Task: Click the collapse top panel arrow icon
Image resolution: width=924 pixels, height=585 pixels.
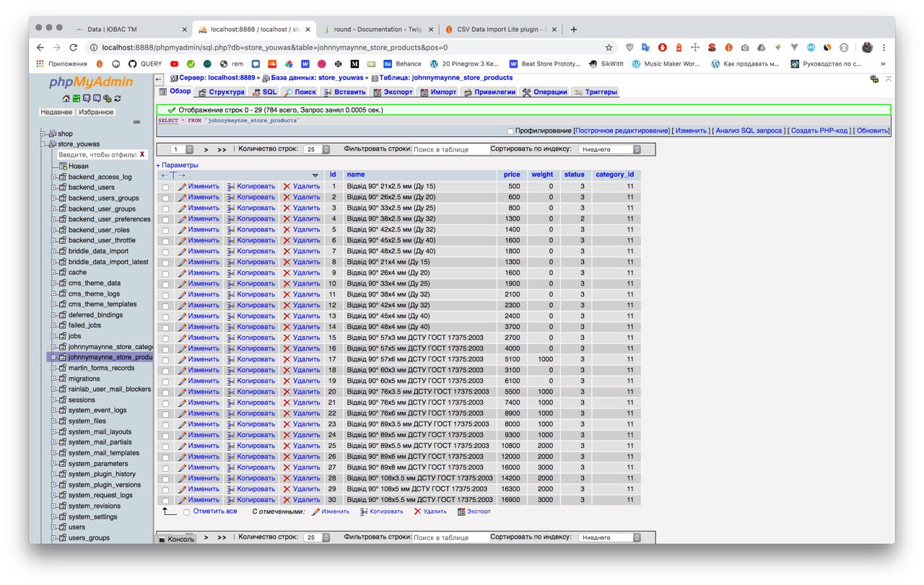Action: (x=889, y=79)
